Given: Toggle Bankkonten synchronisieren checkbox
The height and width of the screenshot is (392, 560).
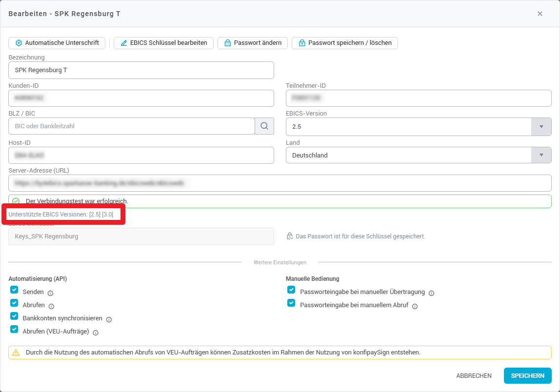Looking at the screenshot, I should [14, 316].
